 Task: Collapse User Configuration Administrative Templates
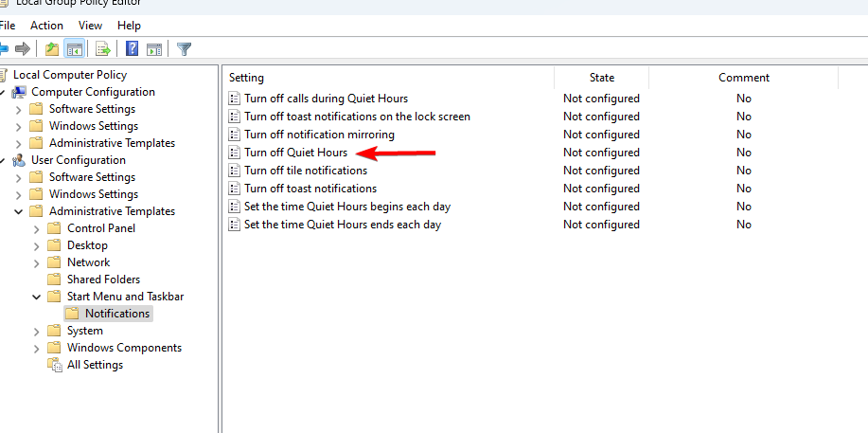click(19, 211)
